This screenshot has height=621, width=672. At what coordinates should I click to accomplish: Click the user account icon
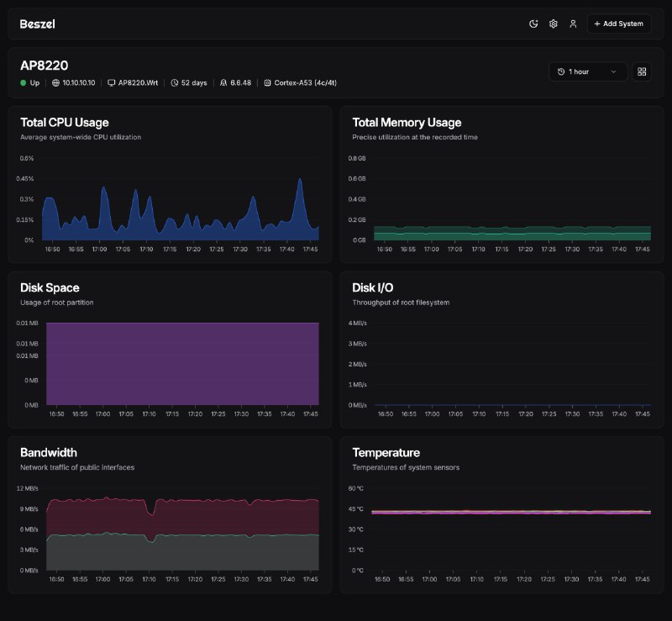(573, 24)
